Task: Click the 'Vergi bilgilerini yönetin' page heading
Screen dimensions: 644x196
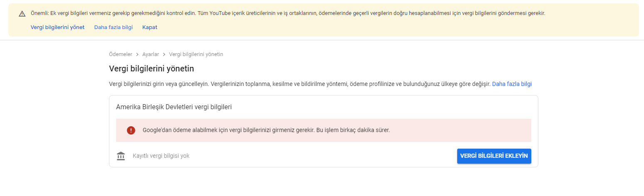Action: tap(151, 68)
